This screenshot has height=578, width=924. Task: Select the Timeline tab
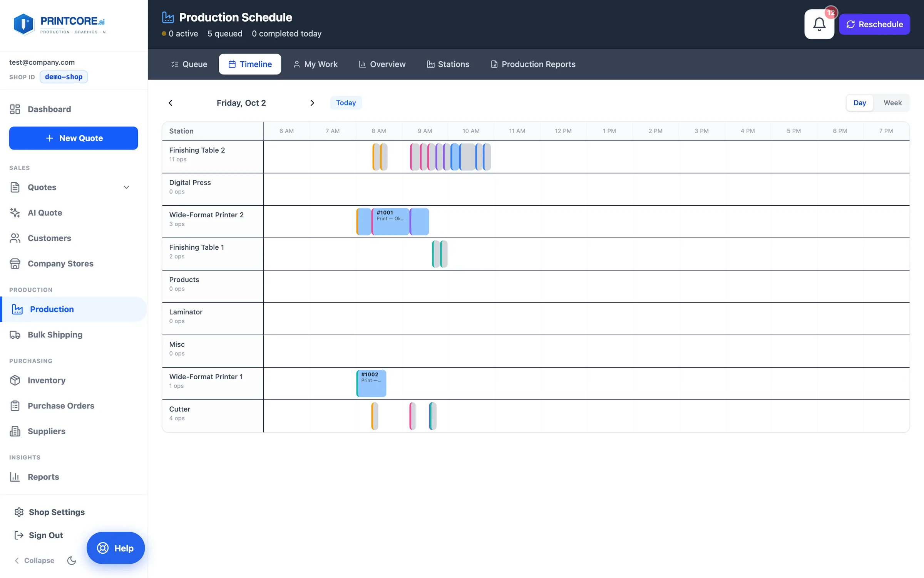coord(250,64)
